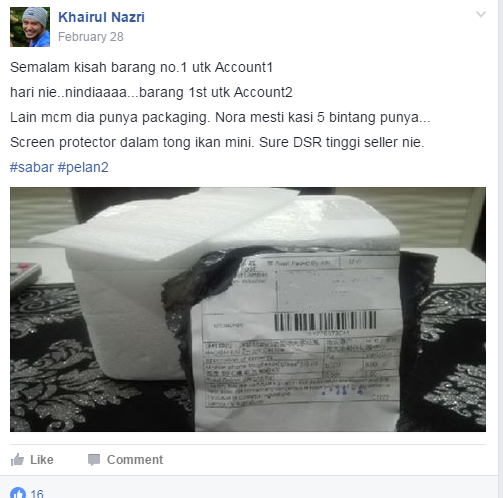The image size is (503, 498).
Task: Visit the Khairul Nazri profile name link
Action: tap(101, 17)
